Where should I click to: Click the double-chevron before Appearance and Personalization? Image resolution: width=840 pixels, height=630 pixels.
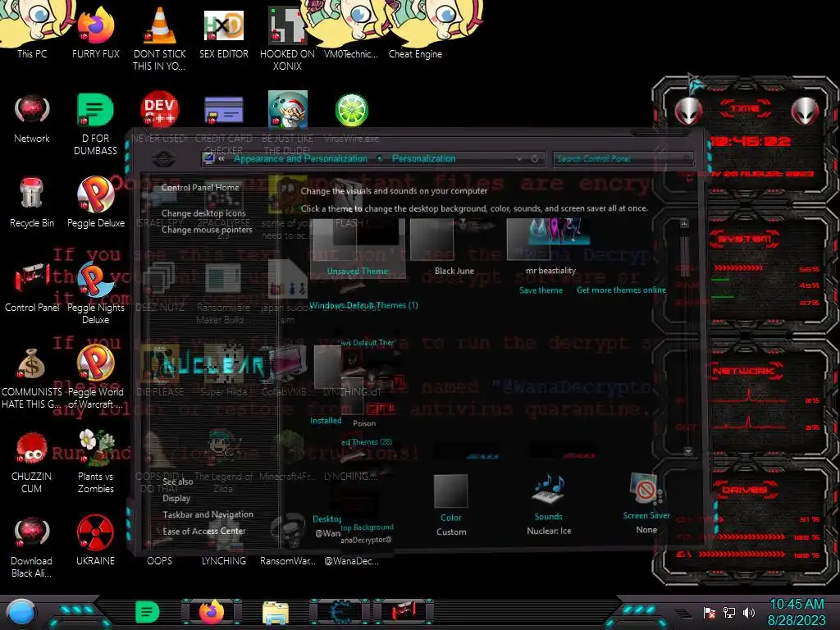(x=221, y=159)
